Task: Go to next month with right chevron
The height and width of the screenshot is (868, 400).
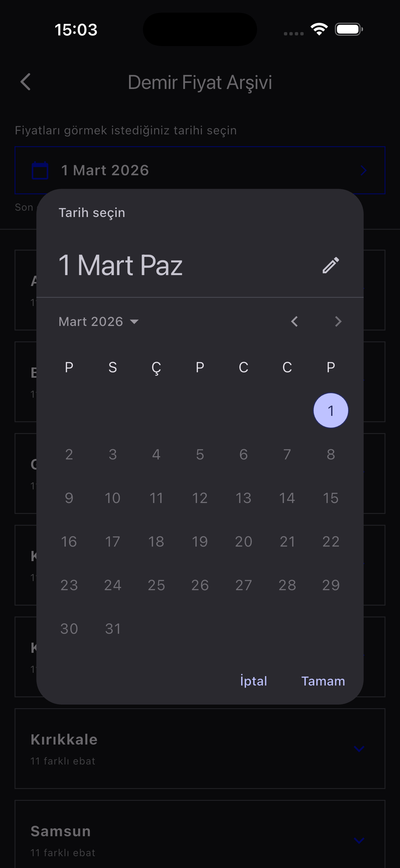Action: [x=338, y=321]
